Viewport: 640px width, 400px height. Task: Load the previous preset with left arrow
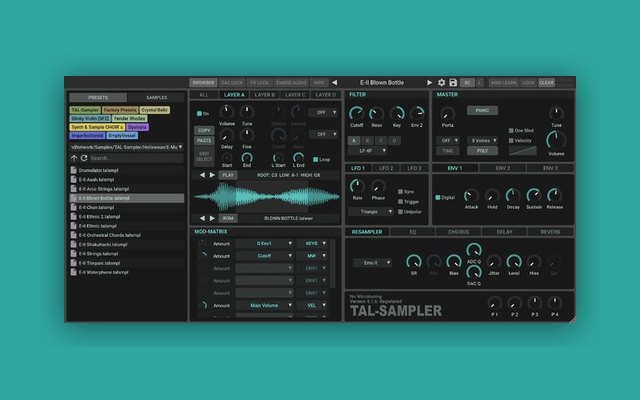(335, 82)
